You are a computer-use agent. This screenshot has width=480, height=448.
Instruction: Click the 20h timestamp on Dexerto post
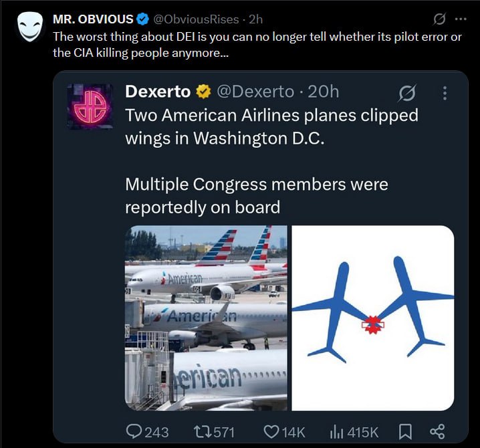click(x=324, y=92)
